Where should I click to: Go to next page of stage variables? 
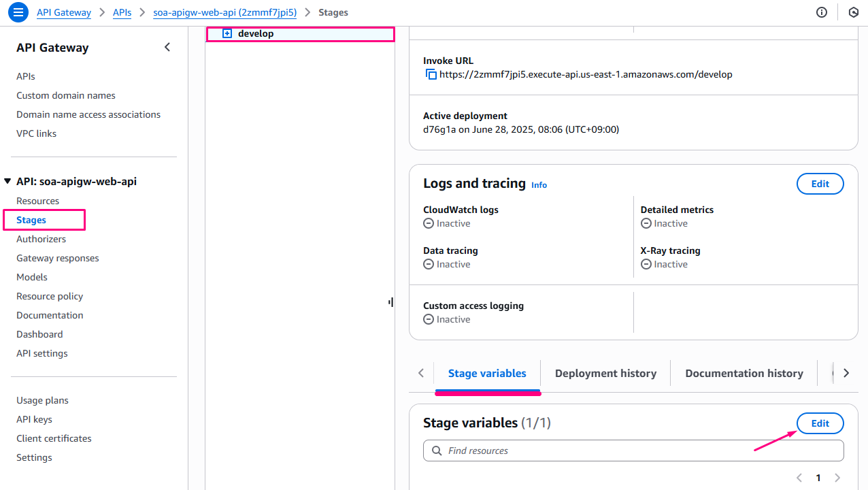coord(837,478)
